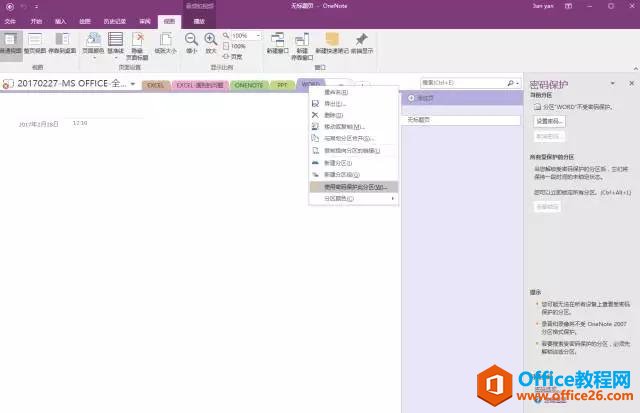Click the page date 2017年2月28日
Viewport: 640px width, 413px height.
coord(38,124)
